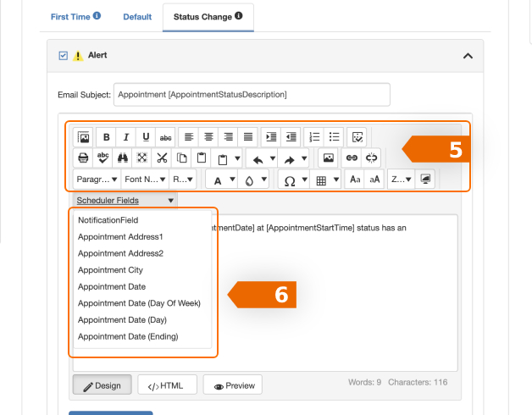The height and width of the screenshot is (415, 532).
Task: Toggle the Alert checkbox
Action: [63, 56]
